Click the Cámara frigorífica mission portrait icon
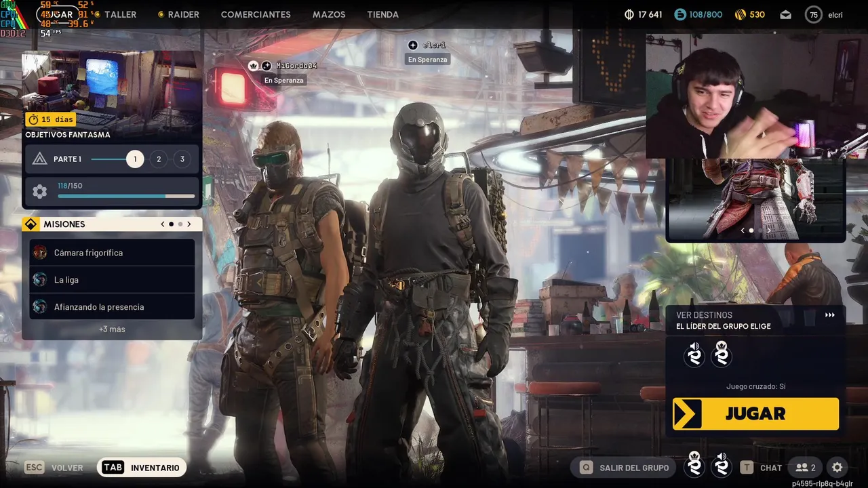Screen dimensions: 868x488 coord(40,253)
